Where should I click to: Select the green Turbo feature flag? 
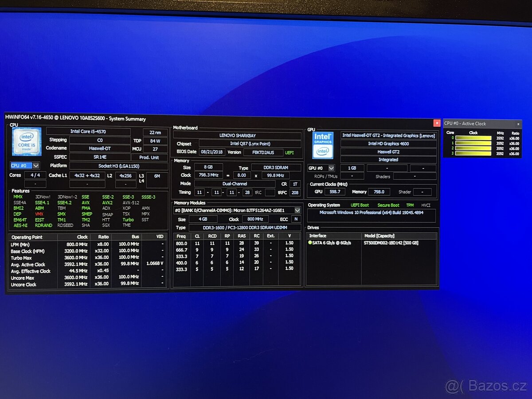[128, 219]
